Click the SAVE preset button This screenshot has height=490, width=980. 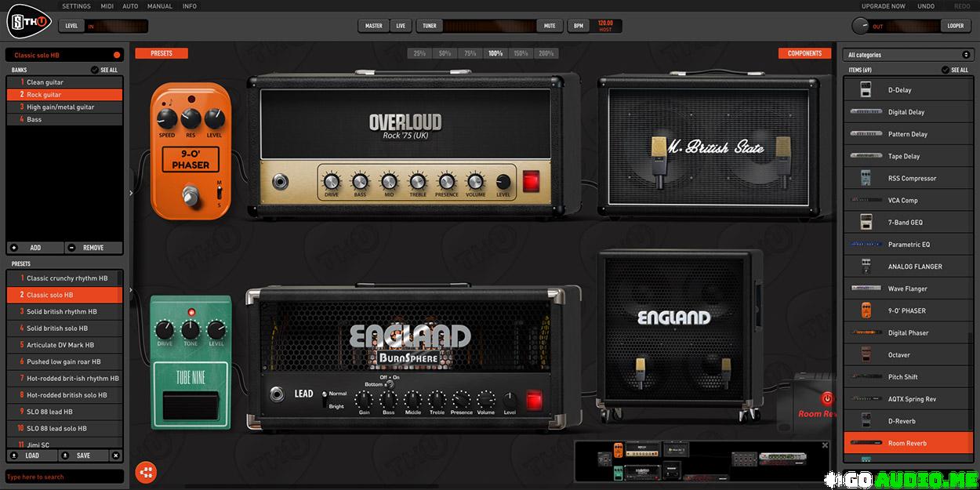(x=83, y=456)
